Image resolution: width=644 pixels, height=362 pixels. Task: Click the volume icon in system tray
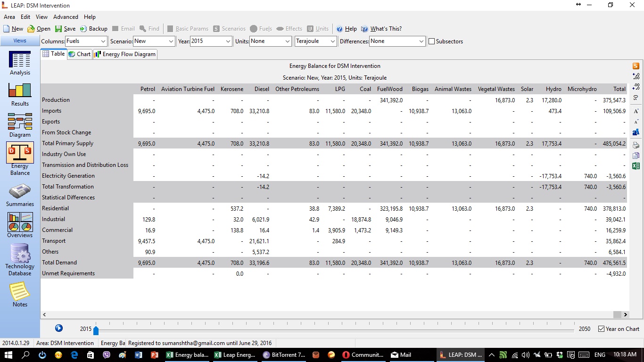(x=526, y=355)
